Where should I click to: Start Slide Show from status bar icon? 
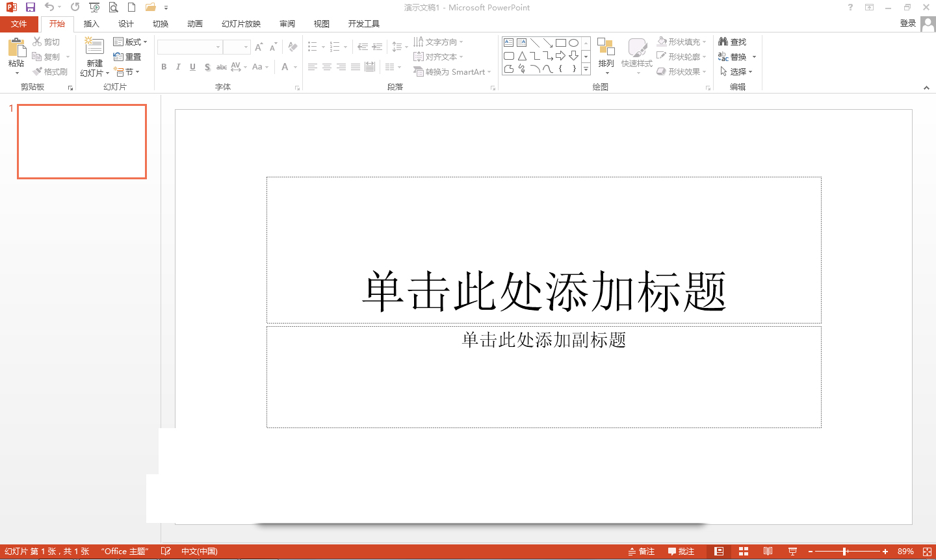pyautogui.click(x=792, y=552)
